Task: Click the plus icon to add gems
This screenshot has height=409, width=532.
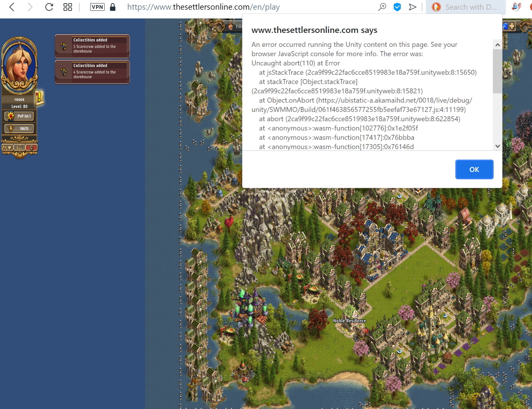Action: (x=512, y=26)
